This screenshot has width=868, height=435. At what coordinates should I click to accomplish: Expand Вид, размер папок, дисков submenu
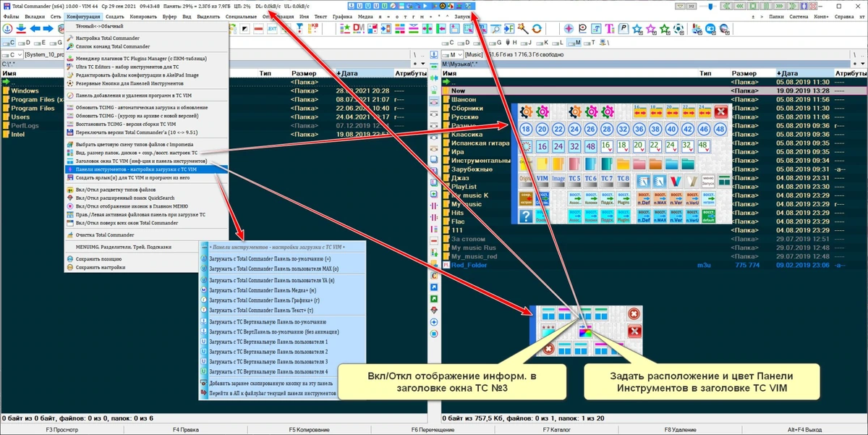(146, 152)
